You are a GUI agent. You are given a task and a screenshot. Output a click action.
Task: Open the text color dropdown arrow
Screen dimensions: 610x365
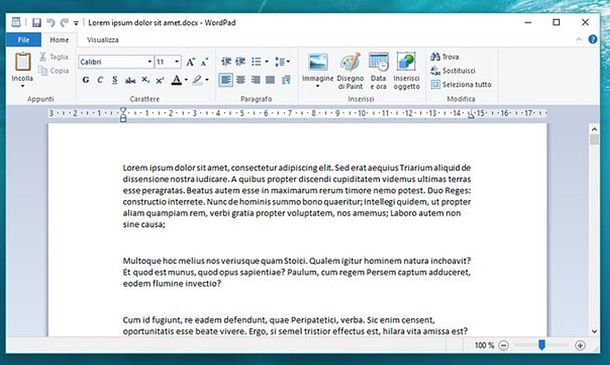click(186, 80)
